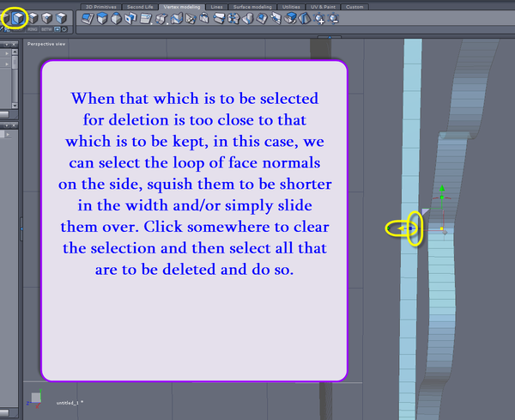Select the extract-face tool with blue square
Screen dimensions: 515x420
130,18
